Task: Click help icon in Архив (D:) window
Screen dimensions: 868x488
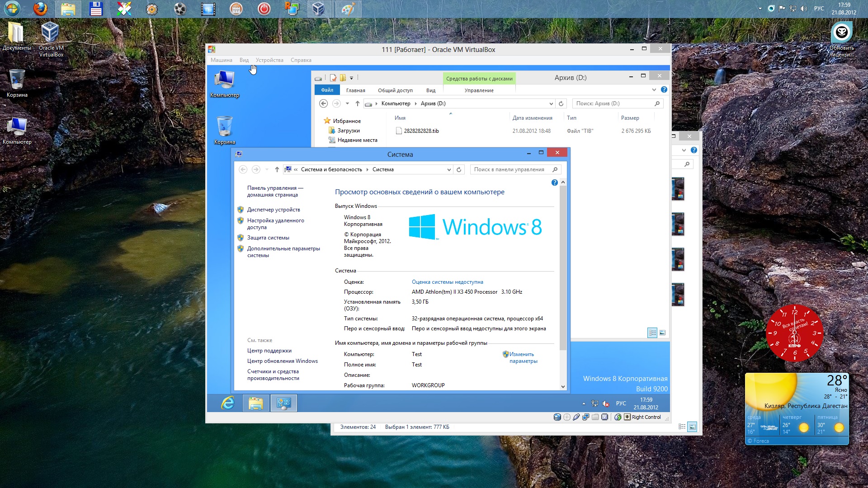Action: point(664,89)
